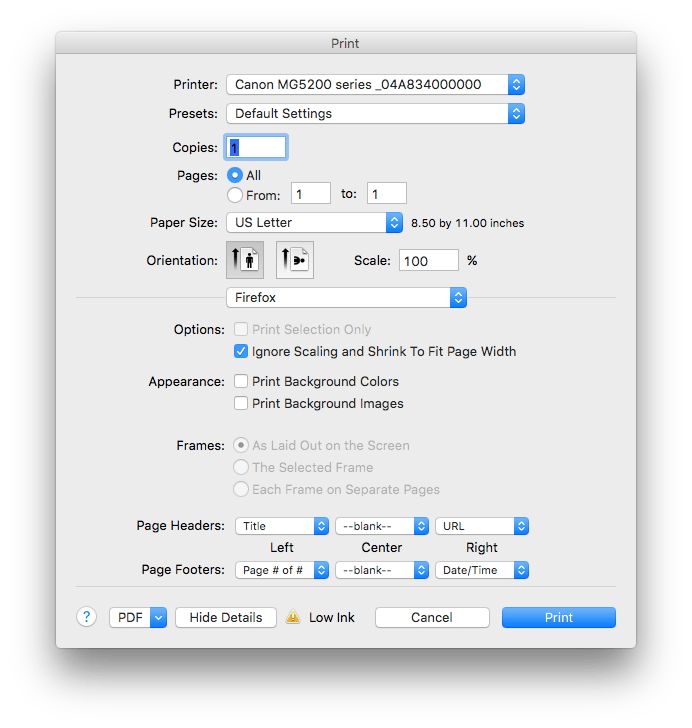Select the Pages From radio button
This screenshot has width=692, height=728.
click(236, 196)
